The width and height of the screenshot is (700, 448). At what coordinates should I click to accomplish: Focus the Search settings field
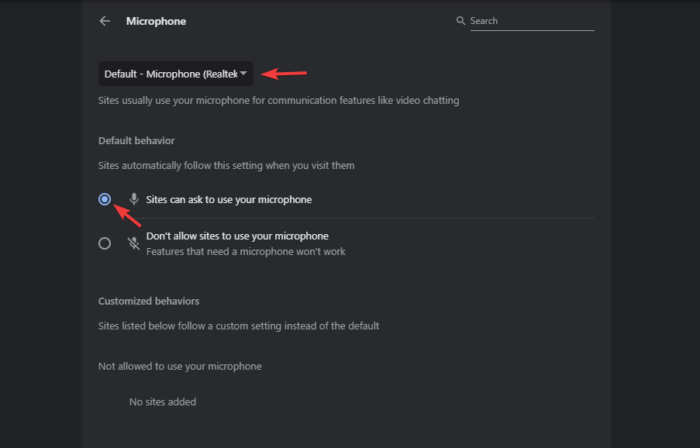[x=530, y=21]
